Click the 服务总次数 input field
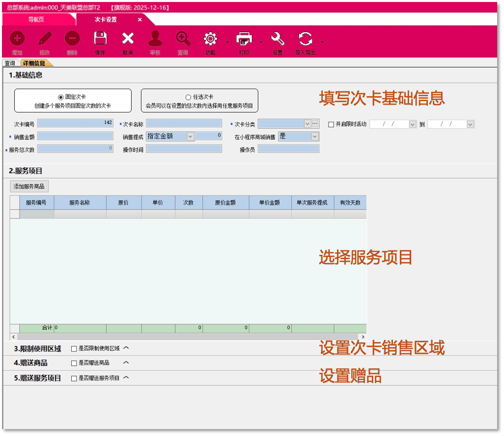This screenshot has height=436, width=504. 75,148
